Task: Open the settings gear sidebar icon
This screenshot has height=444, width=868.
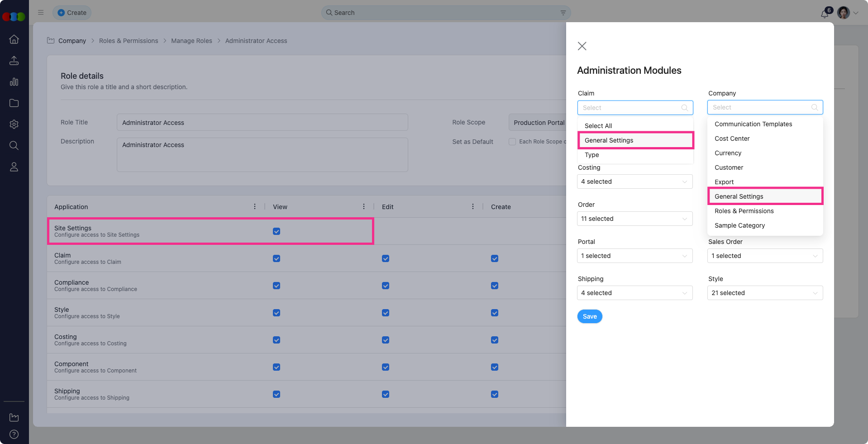Action: tap(14, 124)
